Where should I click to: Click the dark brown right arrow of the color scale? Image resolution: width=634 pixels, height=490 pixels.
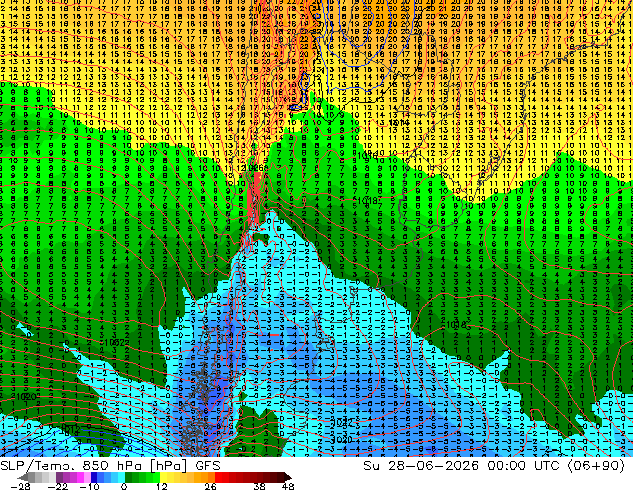(x=288, y=477)
